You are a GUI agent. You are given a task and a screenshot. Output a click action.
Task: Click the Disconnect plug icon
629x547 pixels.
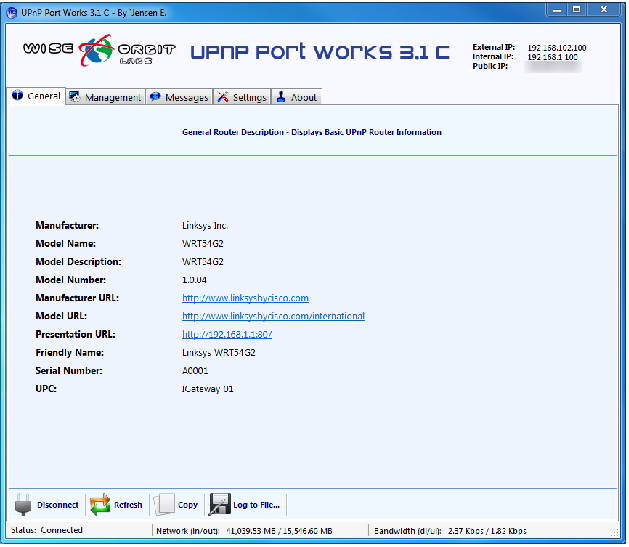[x=23, y=504]
